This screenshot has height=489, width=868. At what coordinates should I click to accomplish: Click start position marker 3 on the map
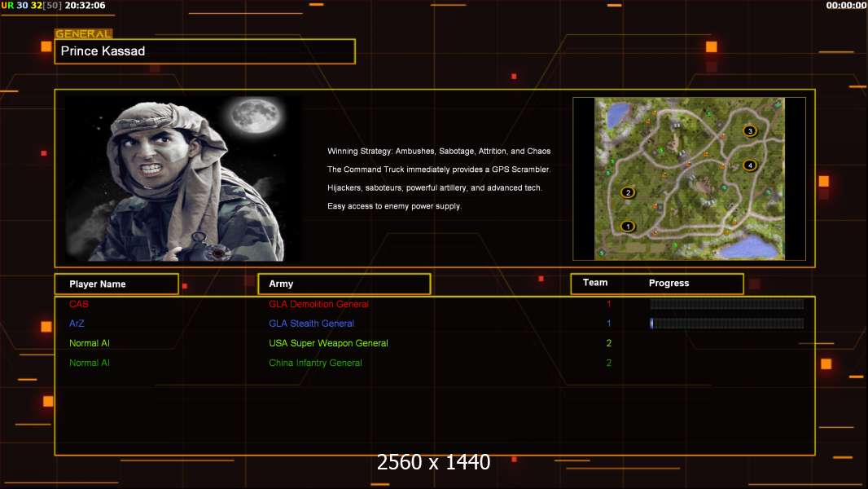[x=750, y=131]
